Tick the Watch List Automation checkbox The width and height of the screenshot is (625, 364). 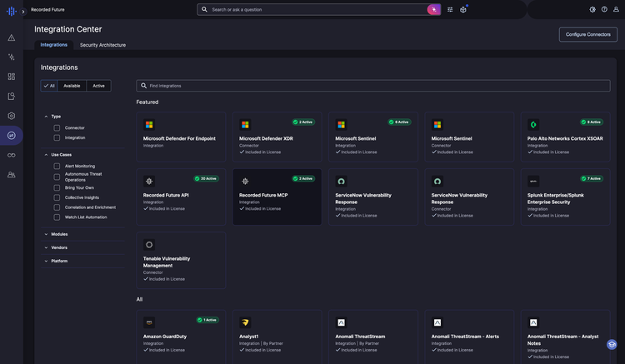[57, 217]
